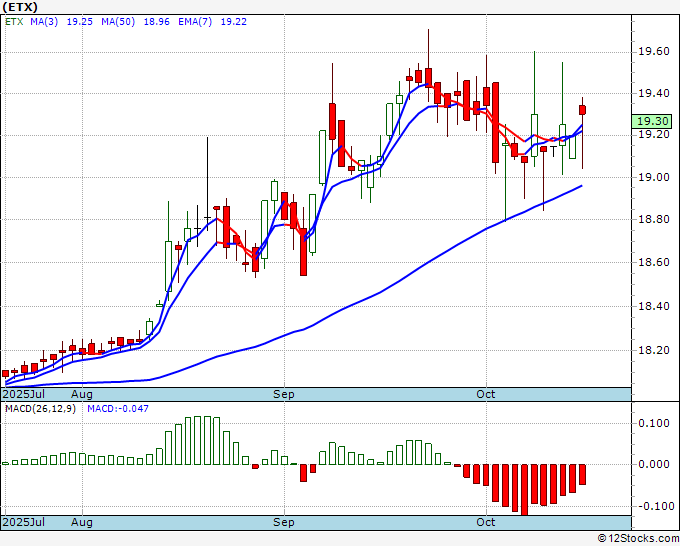Click the Aug label on MACD axis
This screenshot has height=546, width=680.
click(x=82, y=522)
